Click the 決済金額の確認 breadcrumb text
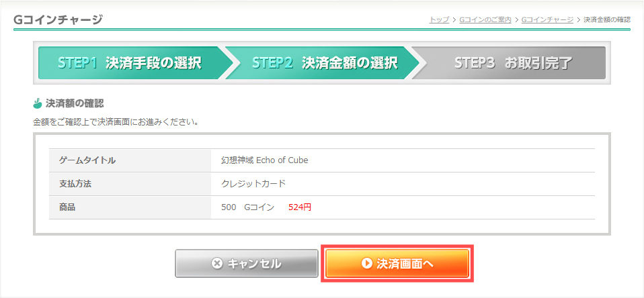Viewport: 644px width, 298px height. tap(607, 20)
